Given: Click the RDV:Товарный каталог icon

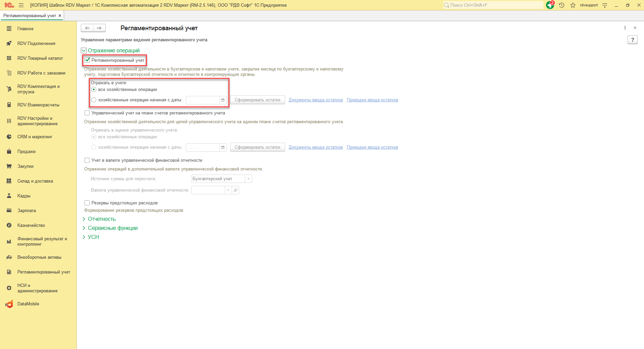Looking at the screenshot, I should [9, 58].
